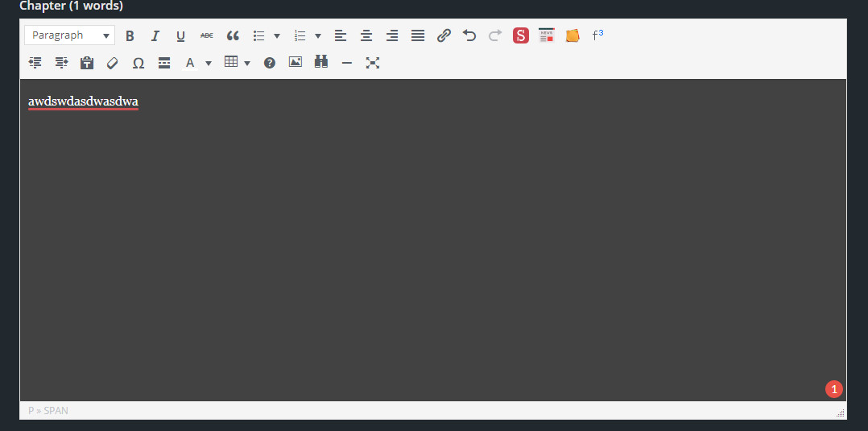Expand numbered list style options
The width and height of the screenshot is (868, 431).
pos(318,35)
